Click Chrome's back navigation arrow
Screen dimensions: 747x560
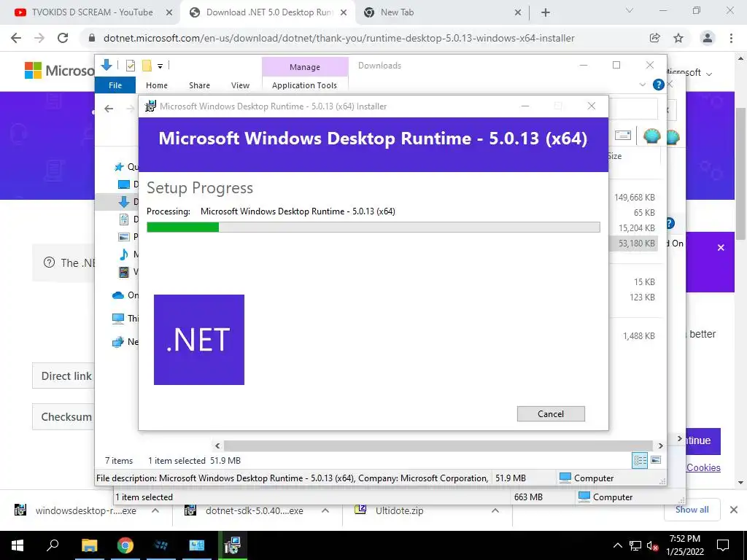point(16,38)
